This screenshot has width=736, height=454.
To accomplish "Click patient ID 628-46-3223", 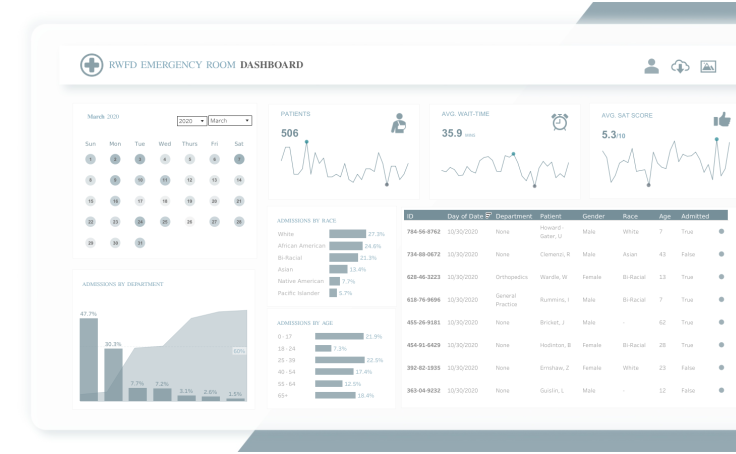I will click(x=423, y=277).
